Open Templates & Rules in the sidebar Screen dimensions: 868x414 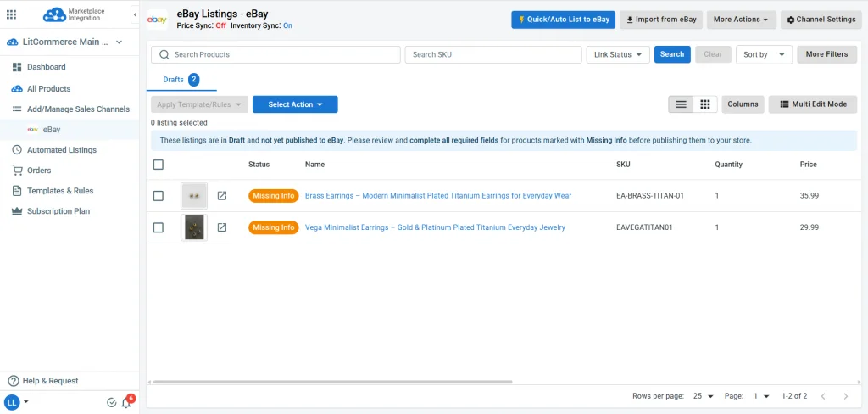(60, 191)
